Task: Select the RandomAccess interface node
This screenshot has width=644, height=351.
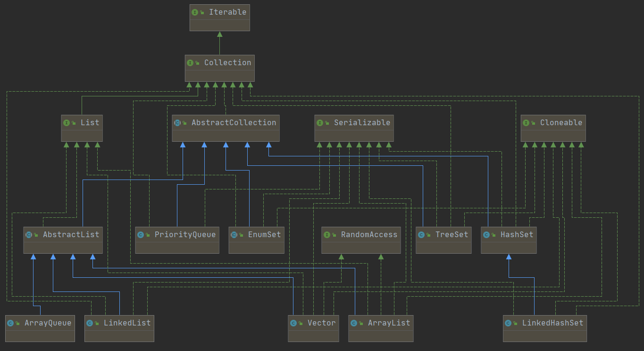Action: (361, 240)
